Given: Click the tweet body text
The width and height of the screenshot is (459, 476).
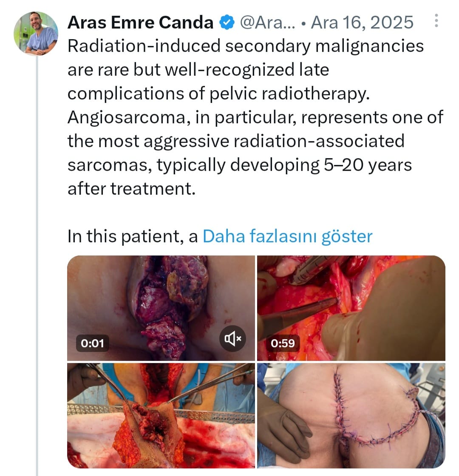Looking at the screenshot, I should pos(255,117).
